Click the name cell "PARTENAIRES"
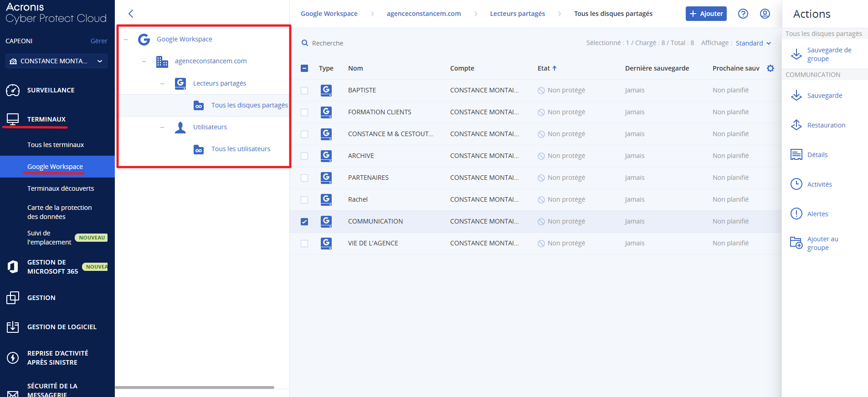868x397 pixels. (368, 178)
